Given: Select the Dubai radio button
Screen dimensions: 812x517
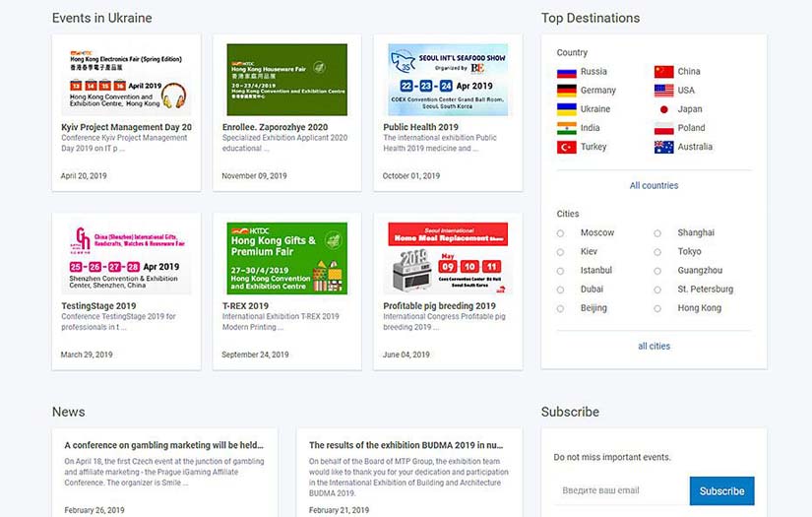Looking at the screenshot, I should coord(560,291).
